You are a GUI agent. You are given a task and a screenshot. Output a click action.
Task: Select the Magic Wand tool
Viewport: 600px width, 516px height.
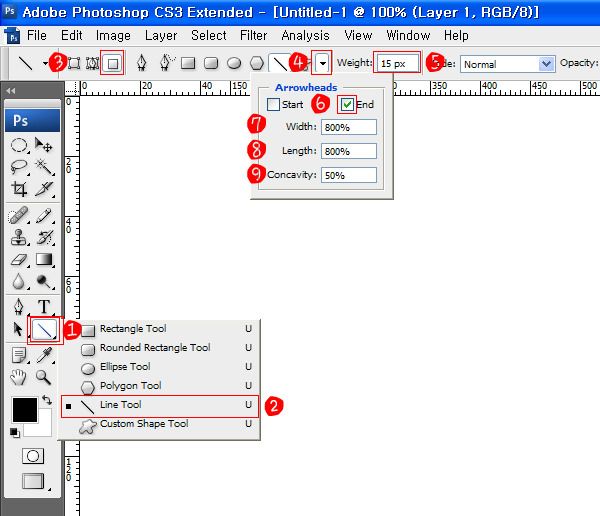(x=44, y=167)
